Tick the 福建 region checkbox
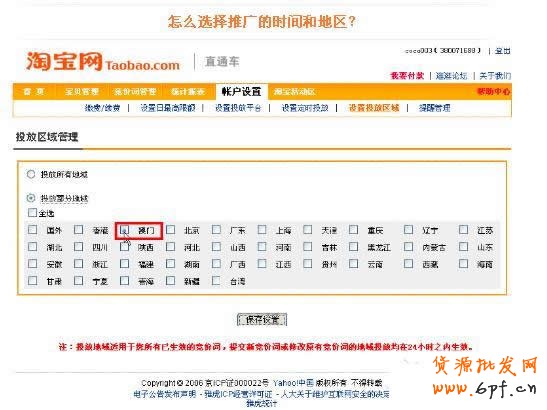The width and height of the screenshot is (547, 410). click(x=124, y=263)
